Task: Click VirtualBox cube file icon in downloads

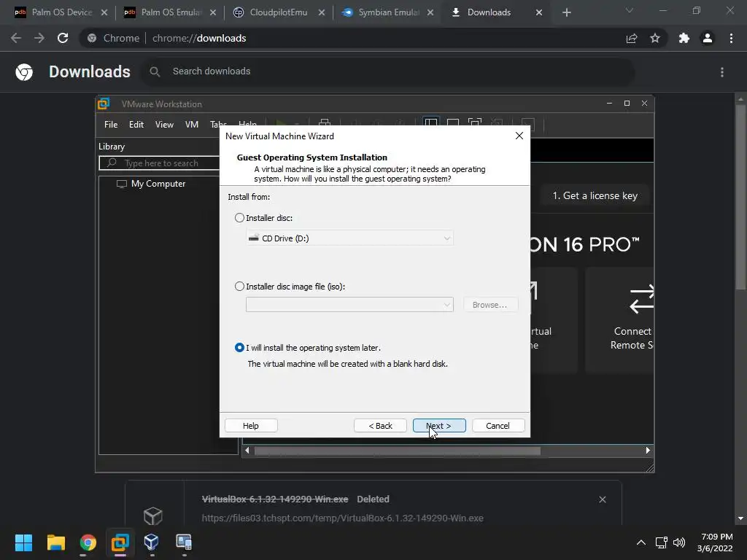Action: pyautogui.click(x=153, y=516)
